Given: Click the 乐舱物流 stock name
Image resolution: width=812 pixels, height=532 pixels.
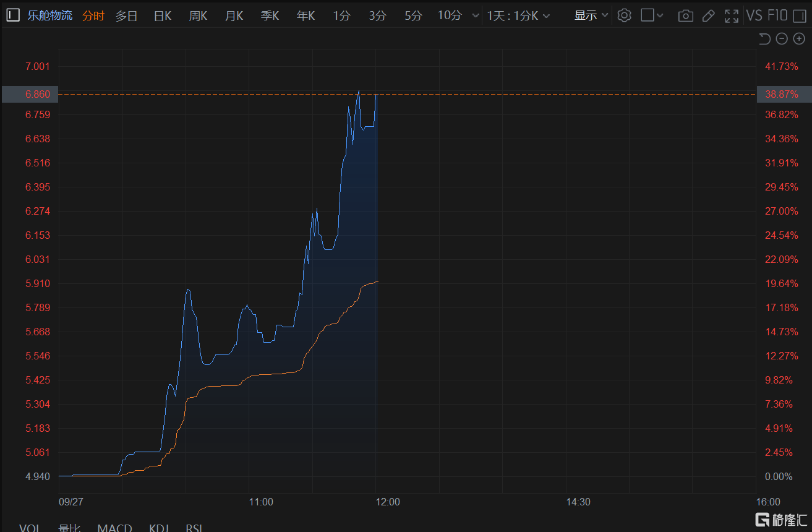Looking at the screenshot, I should click(x=49, y=15).
